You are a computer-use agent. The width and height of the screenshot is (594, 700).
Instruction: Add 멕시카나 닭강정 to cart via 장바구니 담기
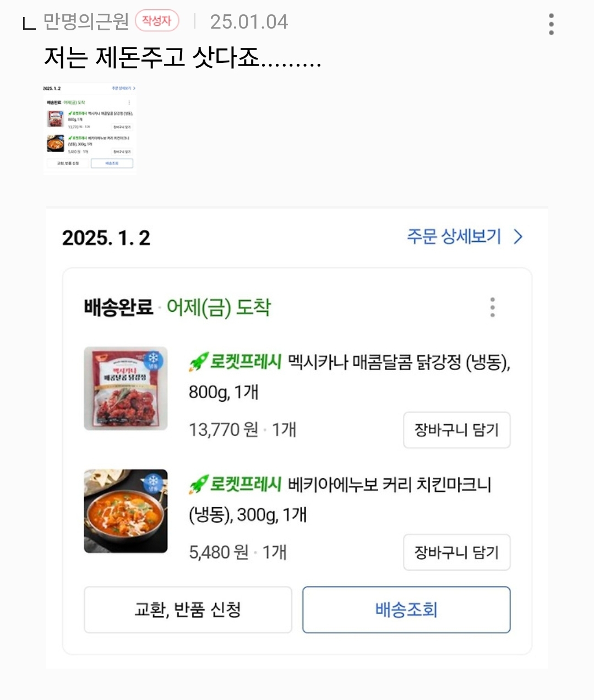[456, 430]
